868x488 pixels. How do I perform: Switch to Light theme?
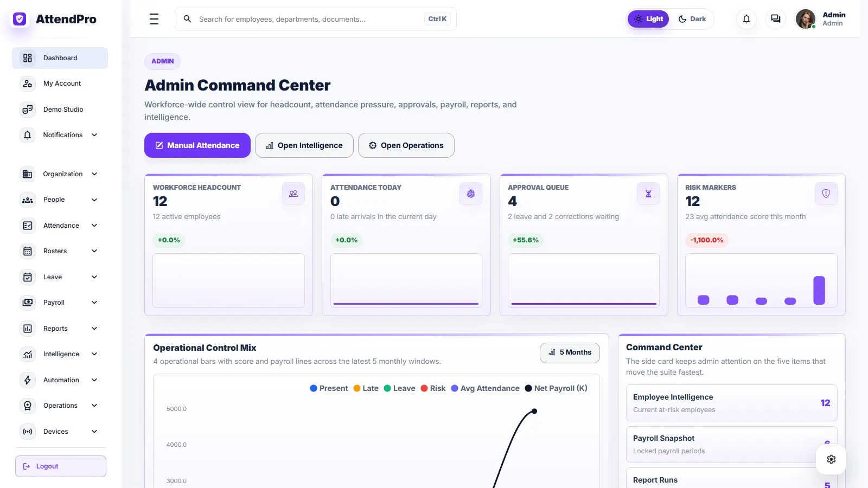coord(648,19)
